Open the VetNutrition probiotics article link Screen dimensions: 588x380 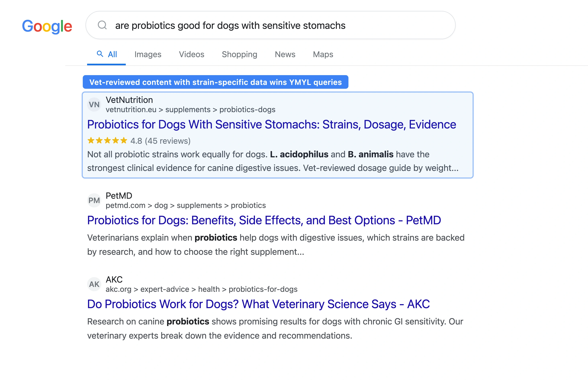(271, 124)
